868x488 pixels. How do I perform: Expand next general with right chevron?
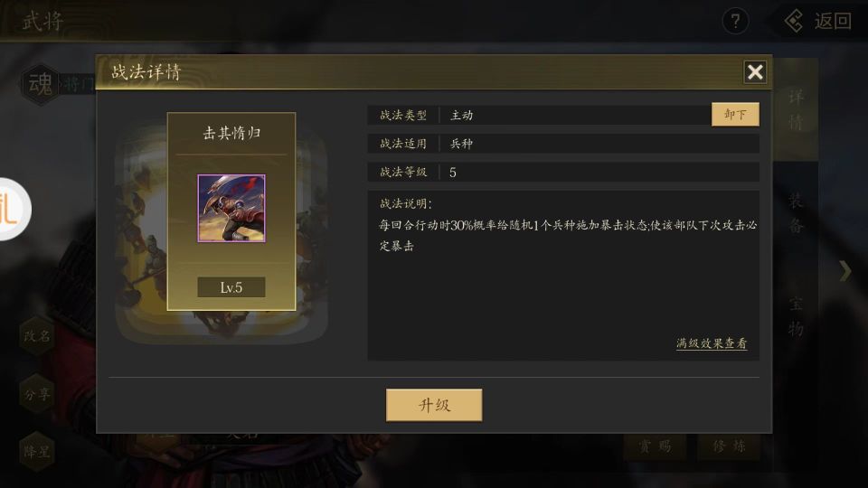click(844, 270)
